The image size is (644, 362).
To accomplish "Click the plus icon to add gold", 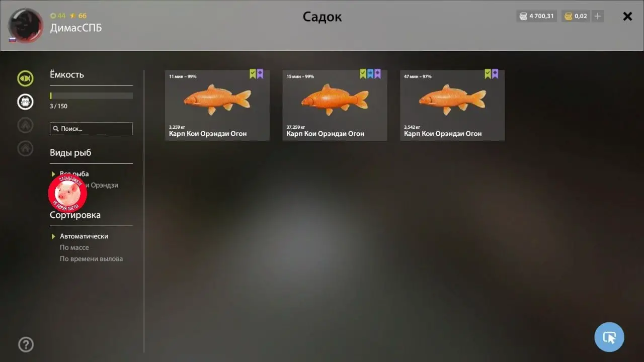I will pyautogui.click(x=597, y=16).
